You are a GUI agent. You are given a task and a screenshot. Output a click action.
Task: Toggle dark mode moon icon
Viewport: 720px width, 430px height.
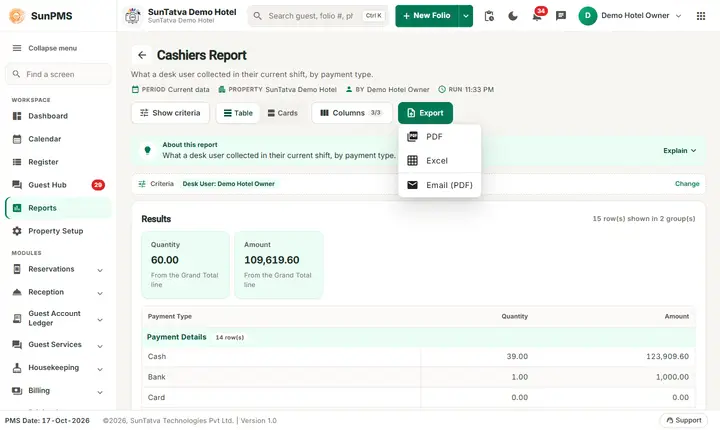pos(513,16)
